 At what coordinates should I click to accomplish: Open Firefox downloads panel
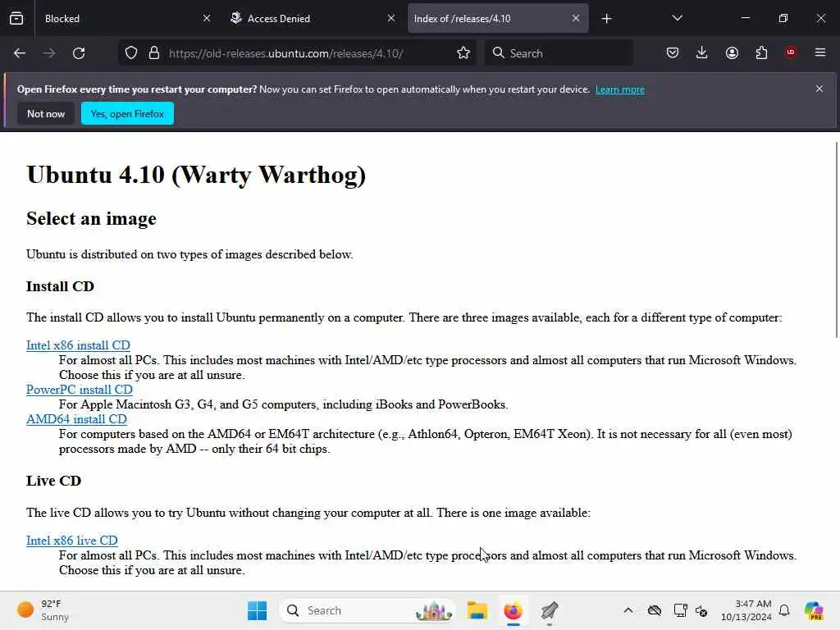(702, 52)
